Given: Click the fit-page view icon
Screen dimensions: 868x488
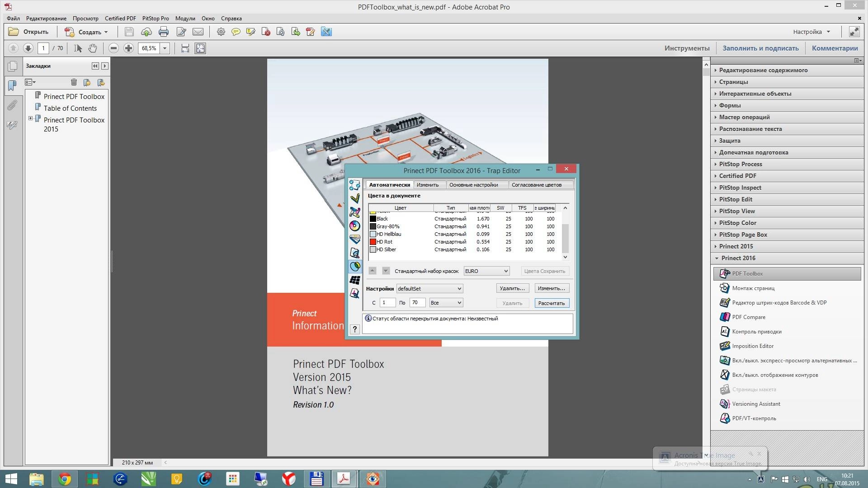Looking at the screenshot, I should tap(200, 48).
